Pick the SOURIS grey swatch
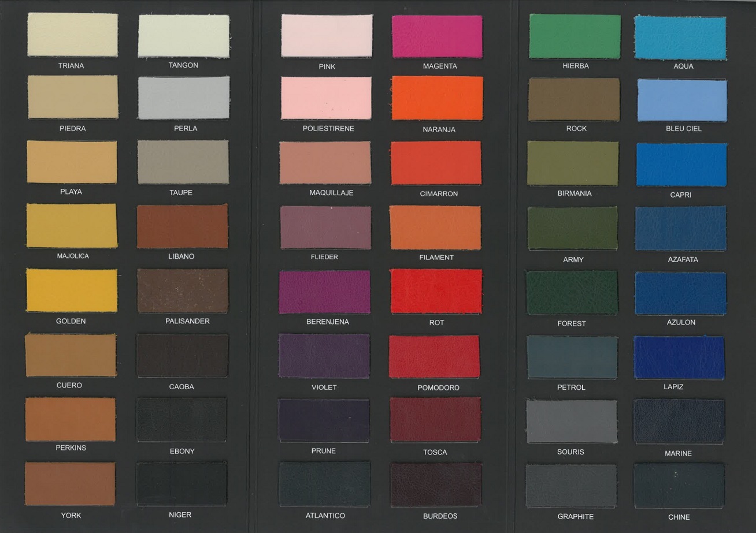The height and width of the screenshot is (533, 756). [572, 422]
